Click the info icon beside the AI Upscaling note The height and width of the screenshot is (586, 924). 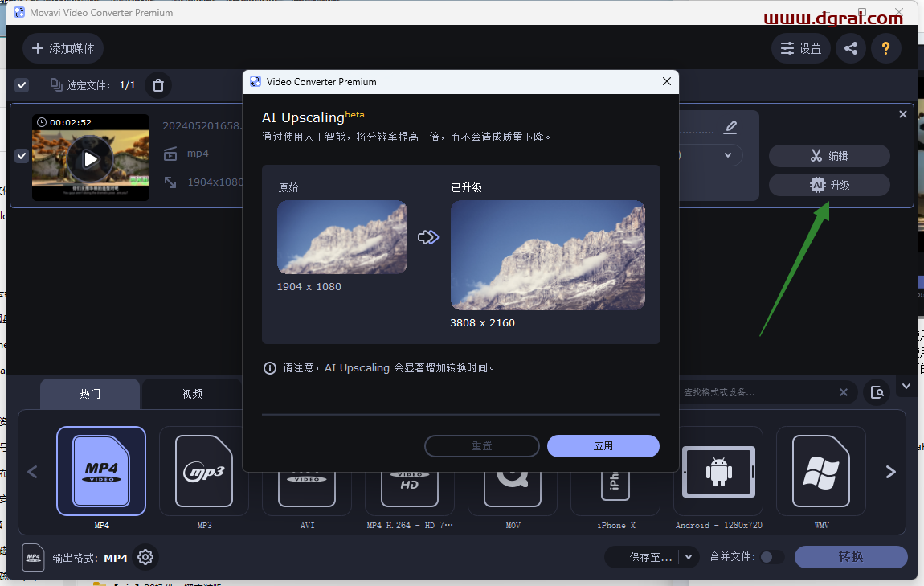tap(270, 368)
